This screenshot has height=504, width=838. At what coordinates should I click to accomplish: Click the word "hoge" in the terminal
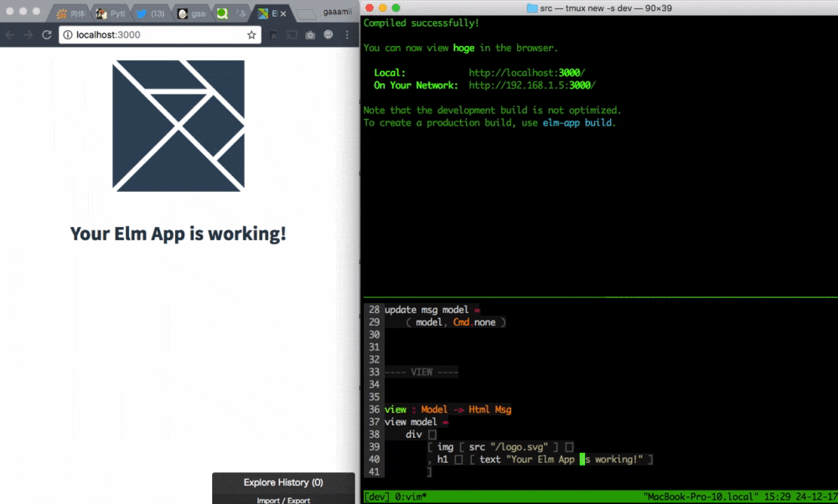[463, 48]
